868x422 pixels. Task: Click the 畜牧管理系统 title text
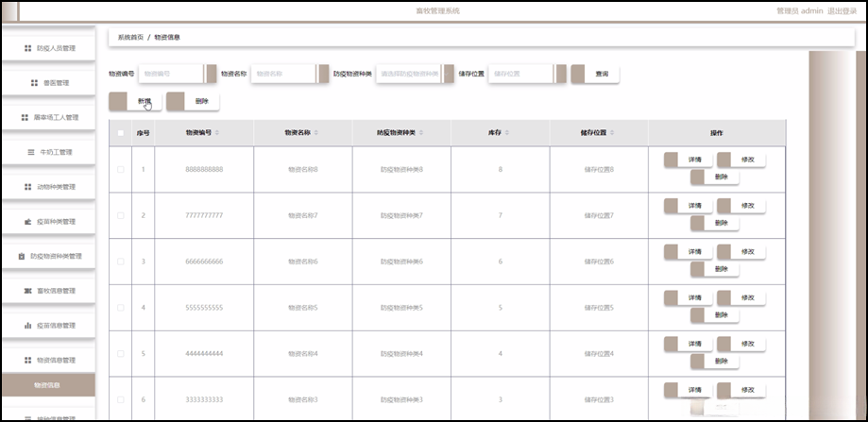click(x=437, y=11)
